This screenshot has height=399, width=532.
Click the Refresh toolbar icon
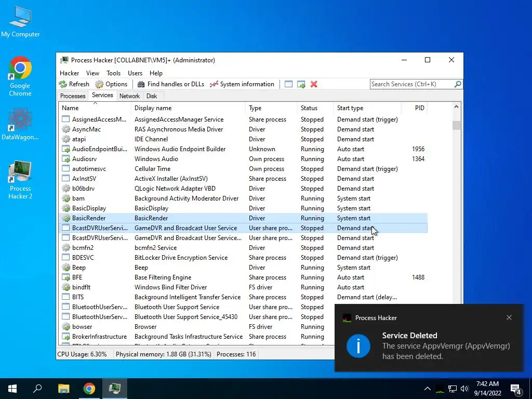point(63,84)
